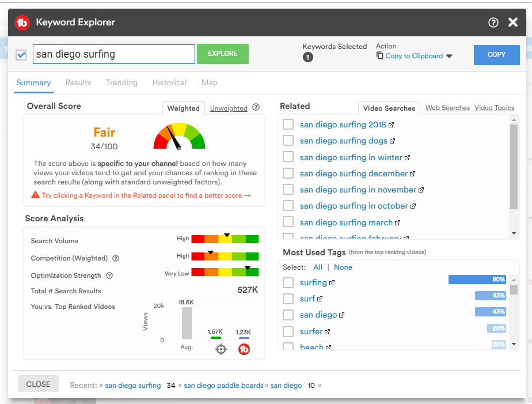Click the san diego paddle boards recent link
The width and height of the screenshot is (532, 404).
coord(223,386)
